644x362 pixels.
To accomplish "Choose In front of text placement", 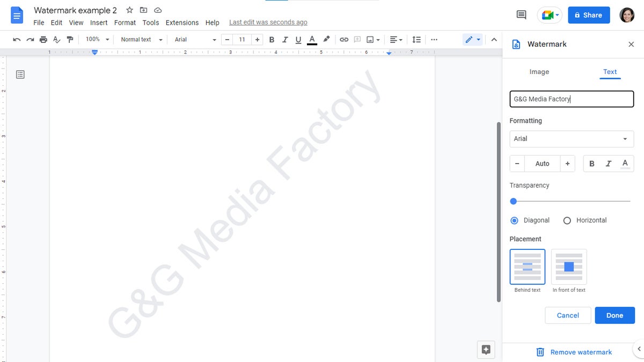I will coord(569,267).
